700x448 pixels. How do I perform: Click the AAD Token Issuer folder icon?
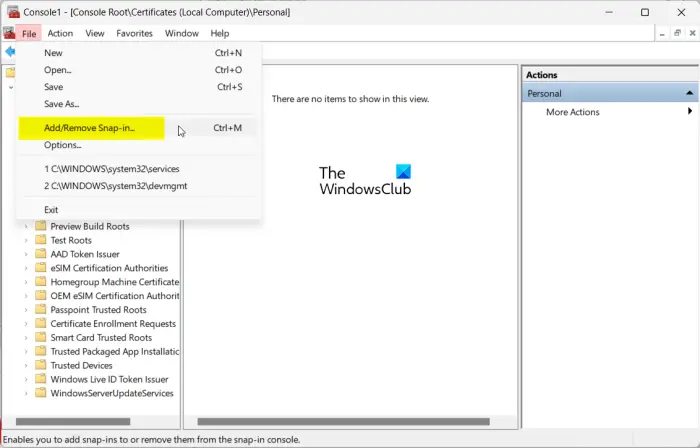[41, 253]
